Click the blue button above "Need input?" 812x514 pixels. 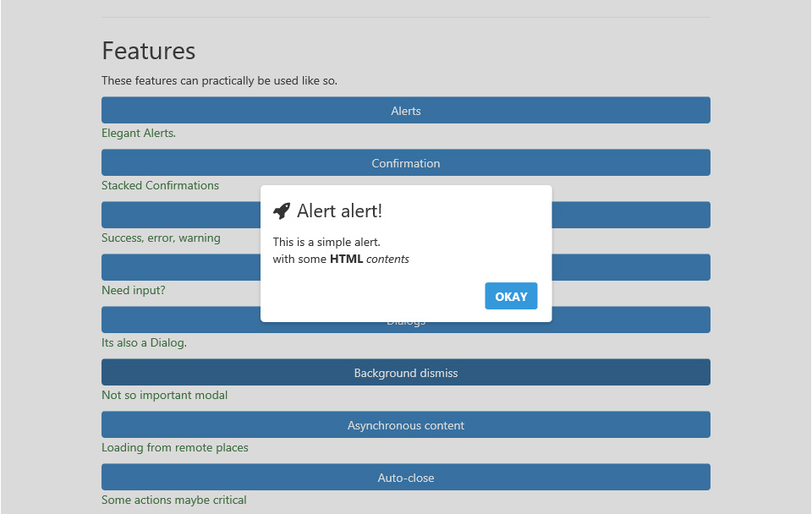[630, 267]
